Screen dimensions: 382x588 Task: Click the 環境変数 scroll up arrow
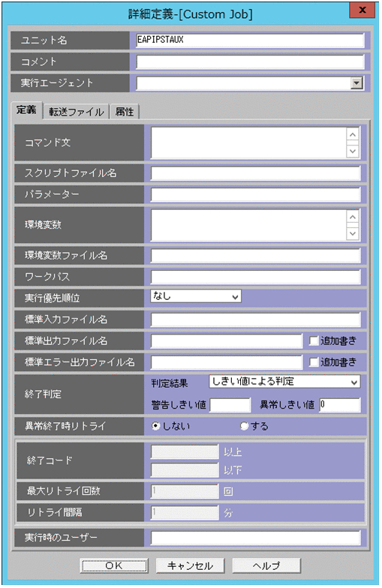[x=353, y=217]
